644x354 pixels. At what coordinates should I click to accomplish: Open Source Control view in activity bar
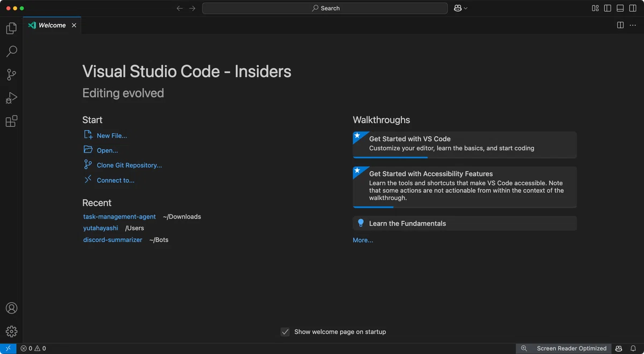(x=11, y=75)
